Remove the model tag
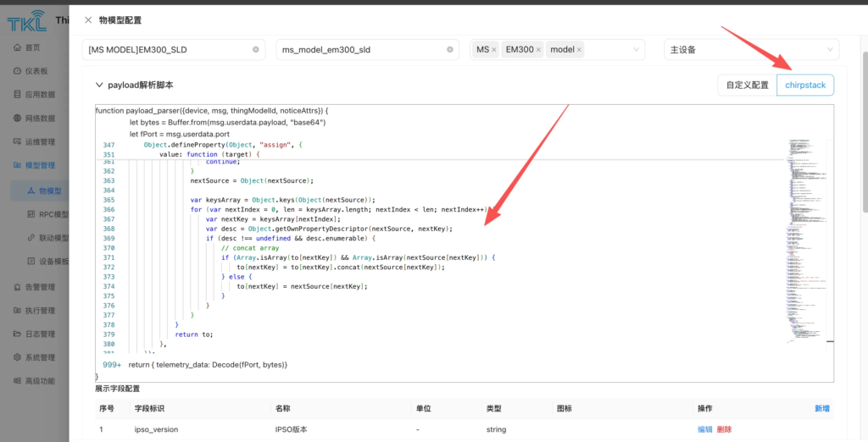This screenshot has width=868, height=442. pos(580,50)
